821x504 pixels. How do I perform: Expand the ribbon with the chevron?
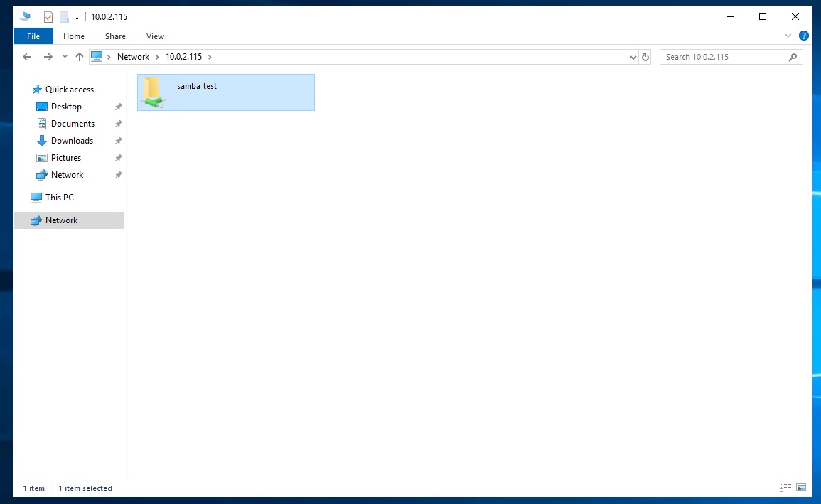(x=788, y=36)
